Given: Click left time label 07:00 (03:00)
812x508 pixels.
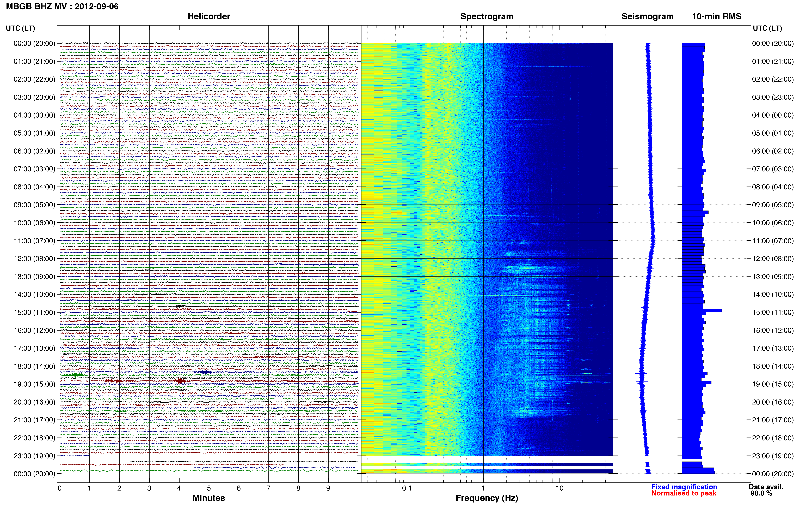Looking at the screenshot, I should [x=34, y=169].
